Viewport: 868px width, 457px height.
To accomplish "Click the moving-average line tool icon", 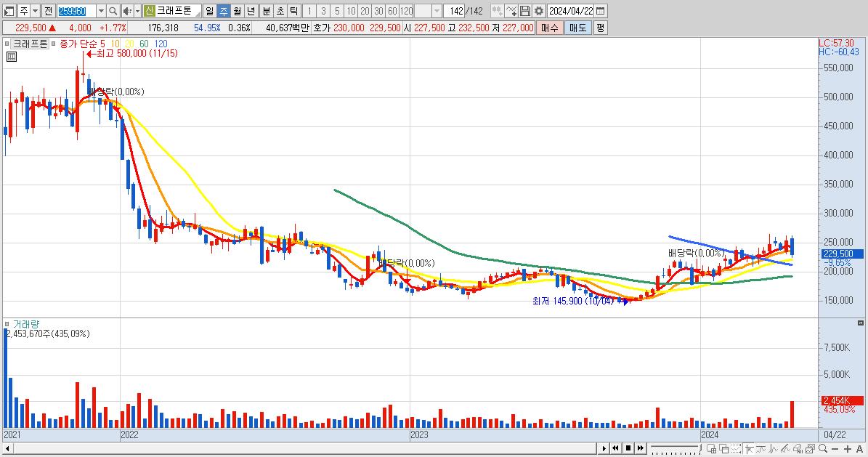I will point(761,449).
